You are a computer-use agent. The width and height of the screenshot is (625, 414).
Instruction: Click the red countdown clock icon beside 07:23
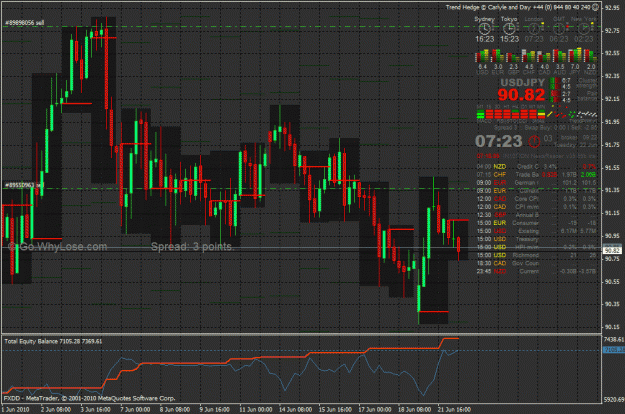click(534, 141)
